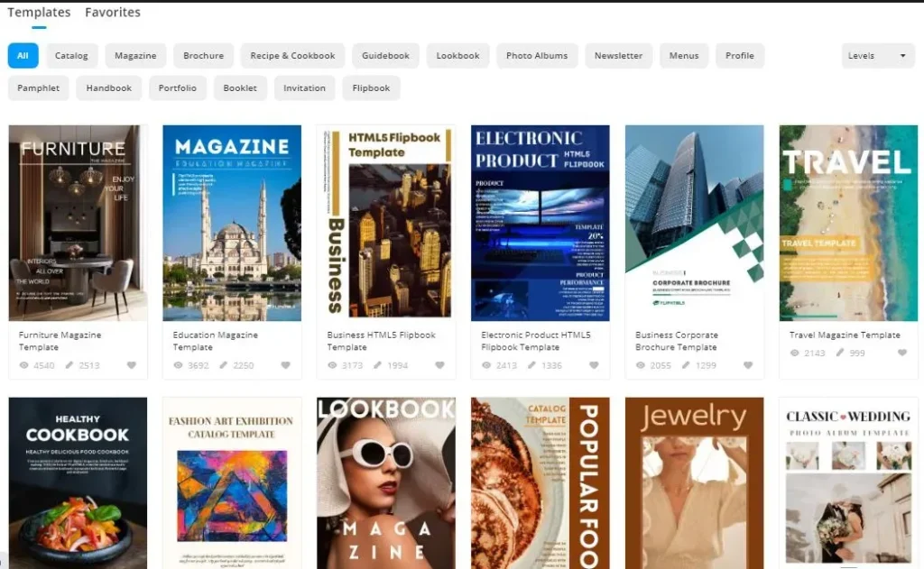This screenshot has width=924, height=569.
Task: Open the Levels dropdown
Action: coord(877,56)
